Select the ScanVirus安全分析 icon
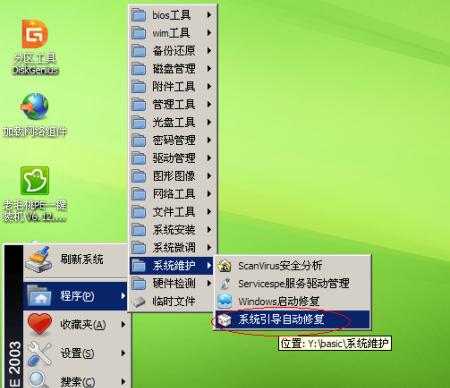This screenshot has height=388, width=450. (225, 266)
